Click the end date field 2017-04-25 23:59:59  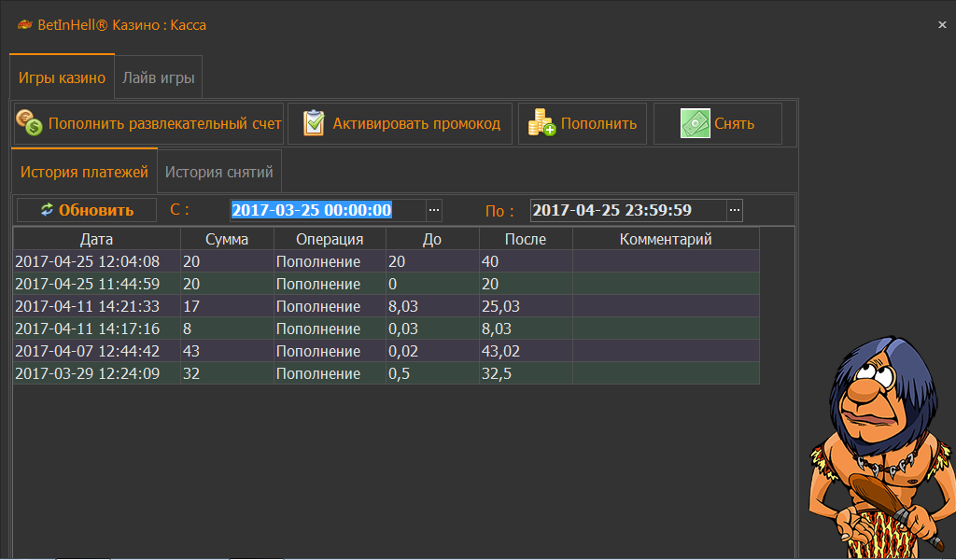(628, 210)
